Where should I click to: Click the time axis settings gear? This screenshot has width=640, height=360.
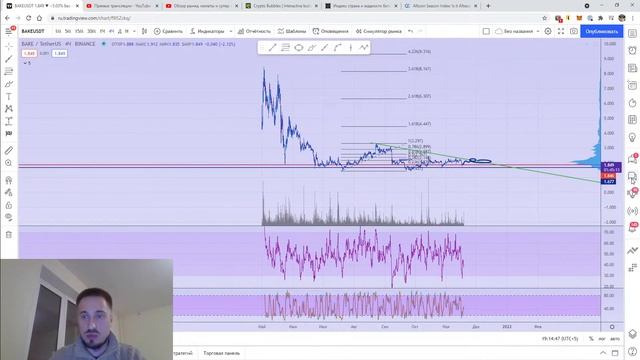[x=612, y=327]
